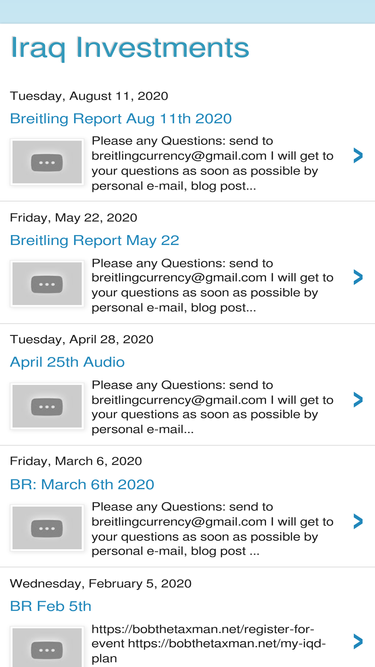Expand arrow beside Aug 11th 2020 report
This screenshot has width=375, height=667.
coord(358,156)
